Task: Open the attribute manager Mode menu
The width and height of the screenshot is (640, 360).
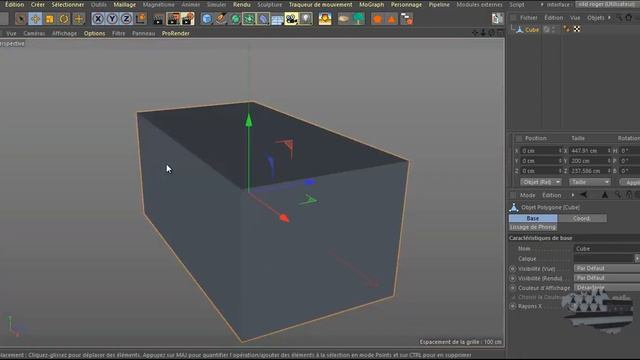Action: (x=527, y=195)
